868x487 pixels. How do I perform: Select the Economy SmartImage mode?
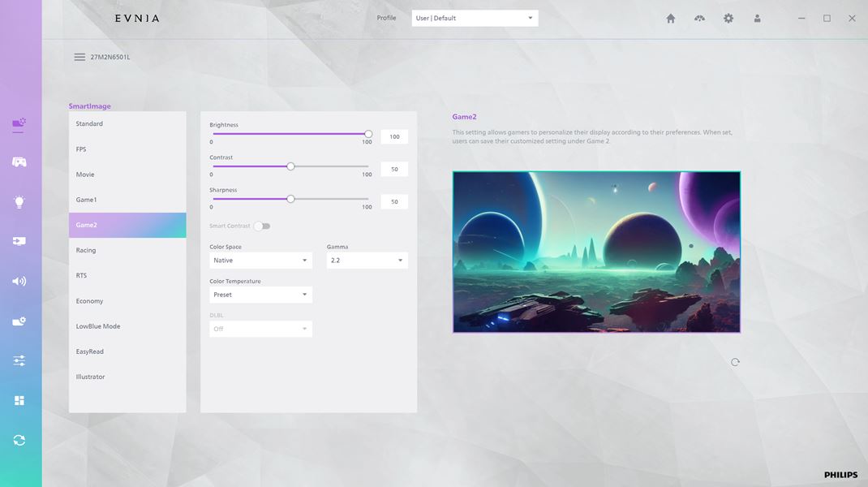pos(127,301)
